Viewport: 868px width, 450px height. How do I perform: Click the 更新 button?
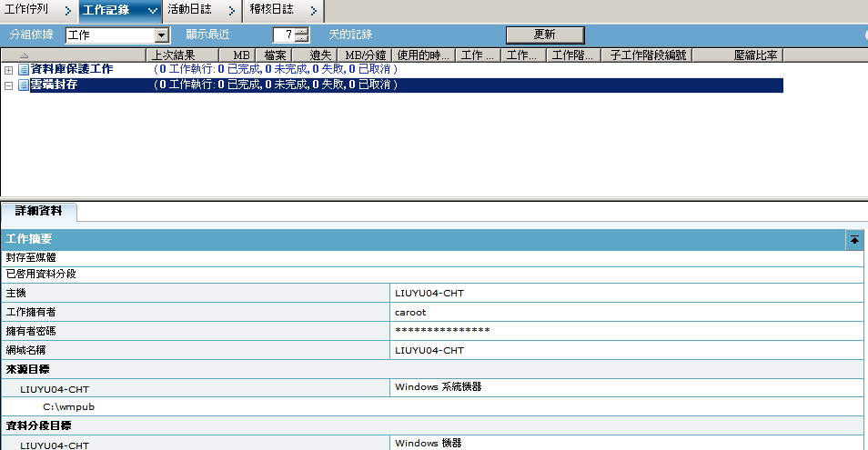coord(545,35)
